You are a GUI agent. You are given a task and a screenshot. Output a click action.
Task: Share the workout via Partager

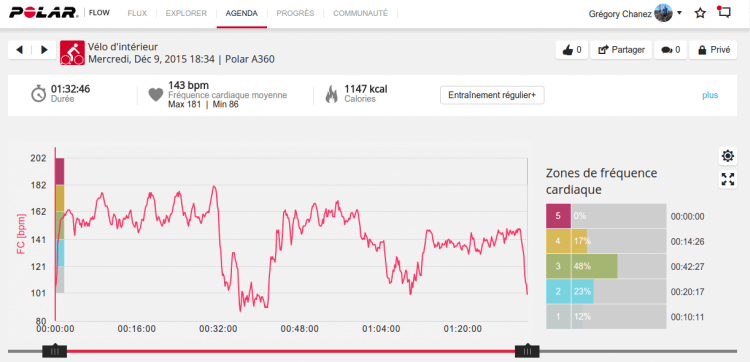621,50
